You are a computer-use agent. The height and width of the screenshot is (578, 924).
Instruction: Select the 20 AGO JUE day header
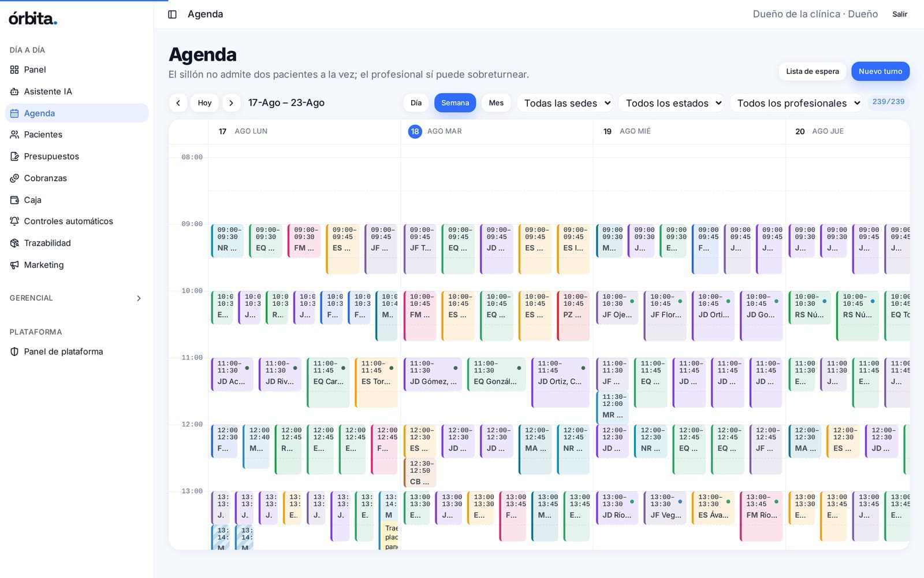[847, 132]
